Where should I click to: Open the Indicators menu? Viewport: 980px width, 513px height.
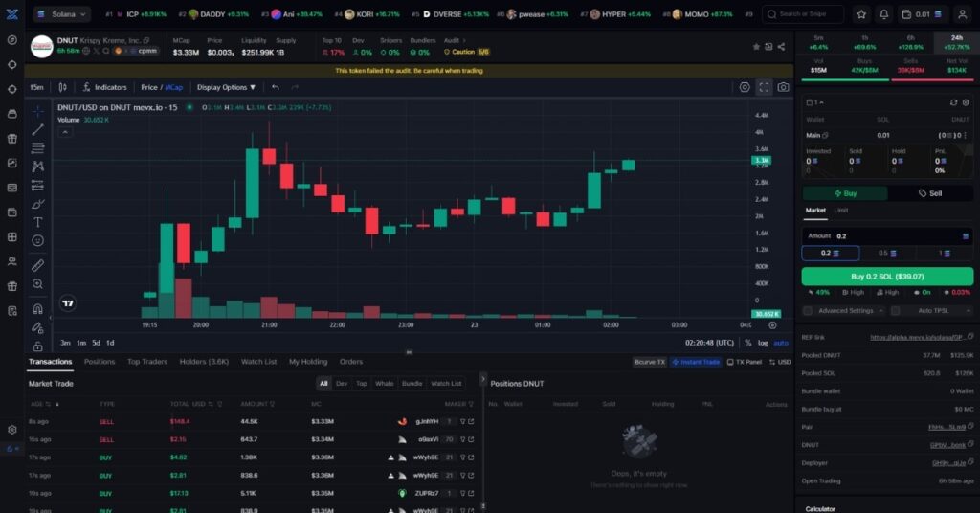(104, 87)
